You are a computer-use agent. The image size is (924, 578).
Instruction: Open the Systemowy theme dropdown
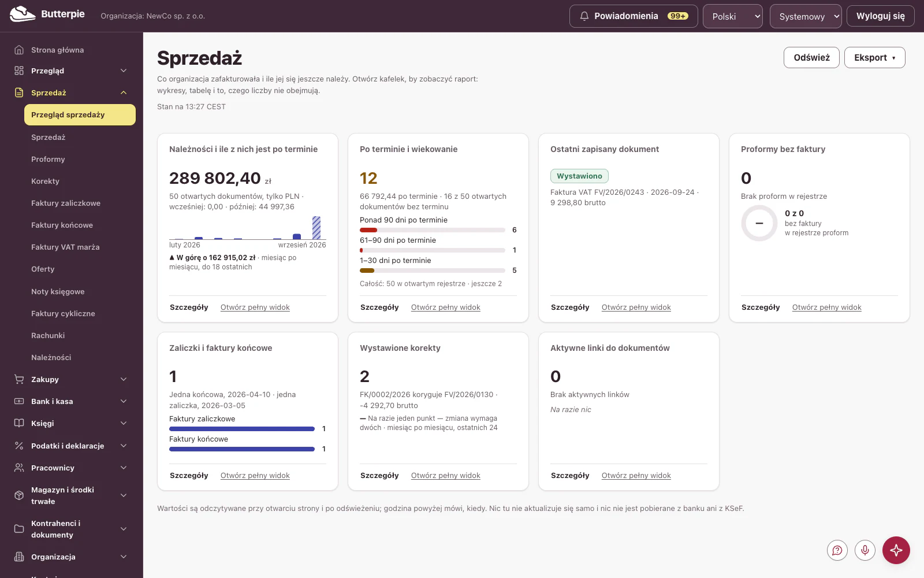[806, 16]
